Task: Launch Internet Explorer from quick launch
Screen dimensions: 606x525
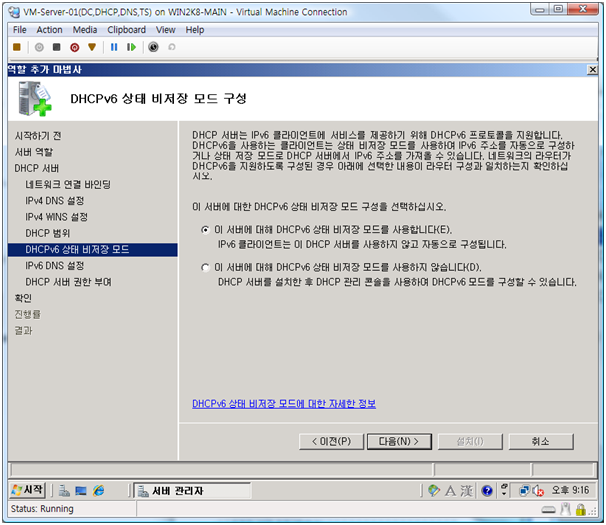Action: point(99,491)
